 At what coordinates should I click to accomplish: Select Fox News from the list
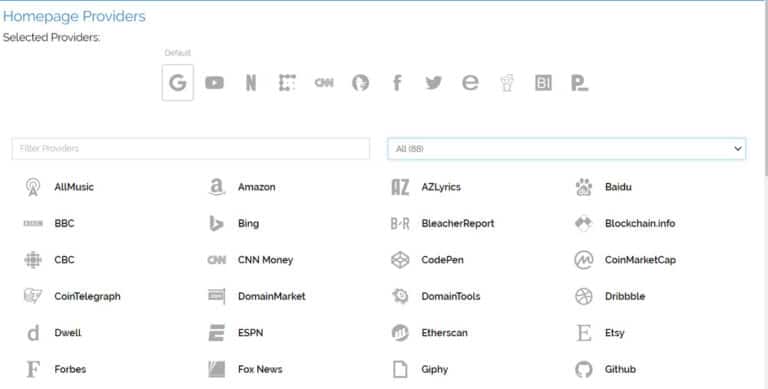click(x=245, y=369)
